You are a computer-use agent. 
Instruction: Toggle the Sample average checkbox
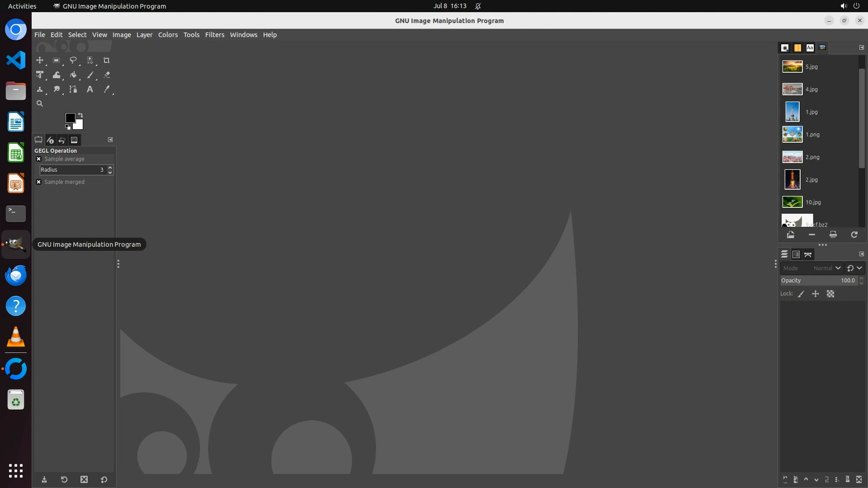click(39, 159)
